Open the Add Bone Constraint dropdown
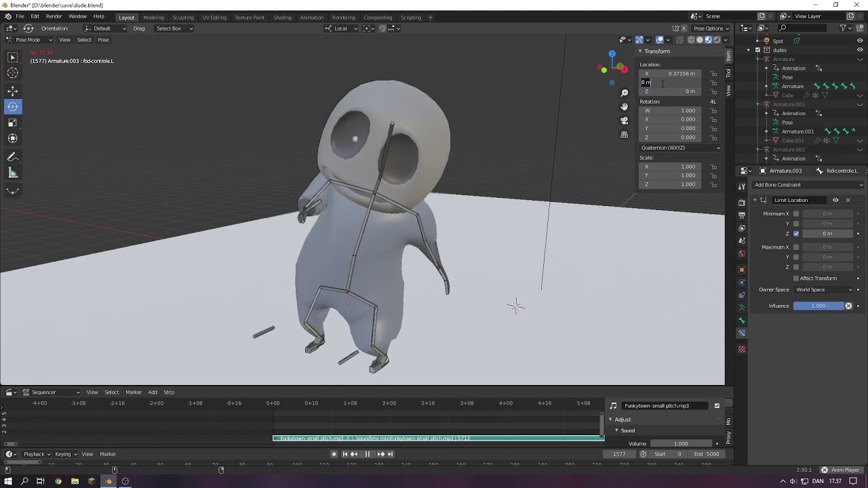Image resolution: width=868 pixels, height=488 pixels. (808, 185)
